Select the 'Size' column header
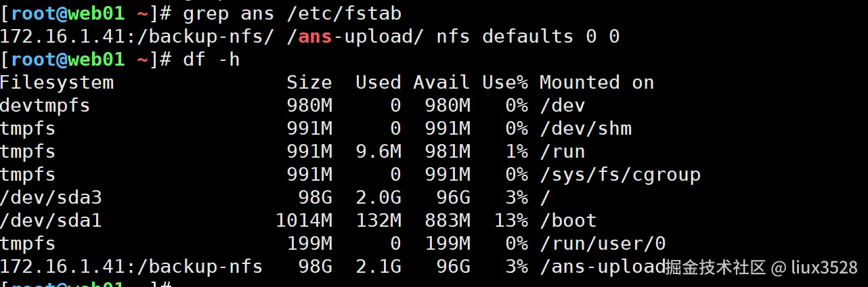The width and height of the screenshot is (868, 287). (309, 83)
